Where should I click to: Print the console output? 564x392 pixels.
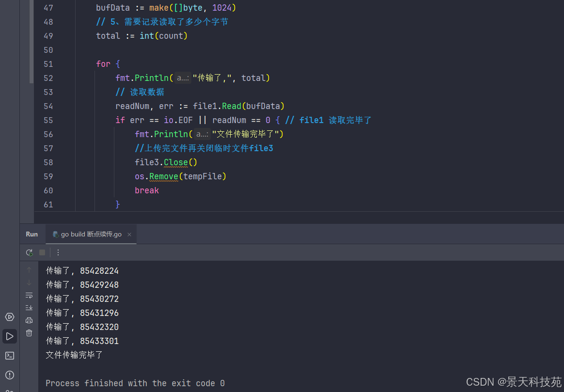(29, 320)
